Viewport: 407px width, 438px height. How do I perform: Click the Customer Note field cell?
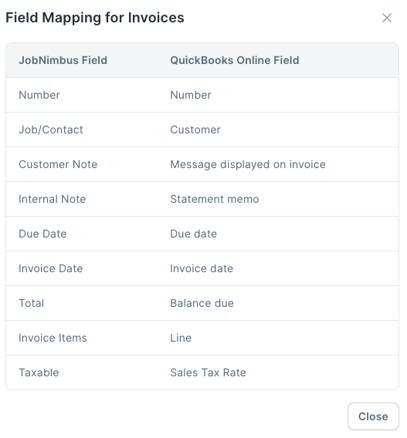58,164
